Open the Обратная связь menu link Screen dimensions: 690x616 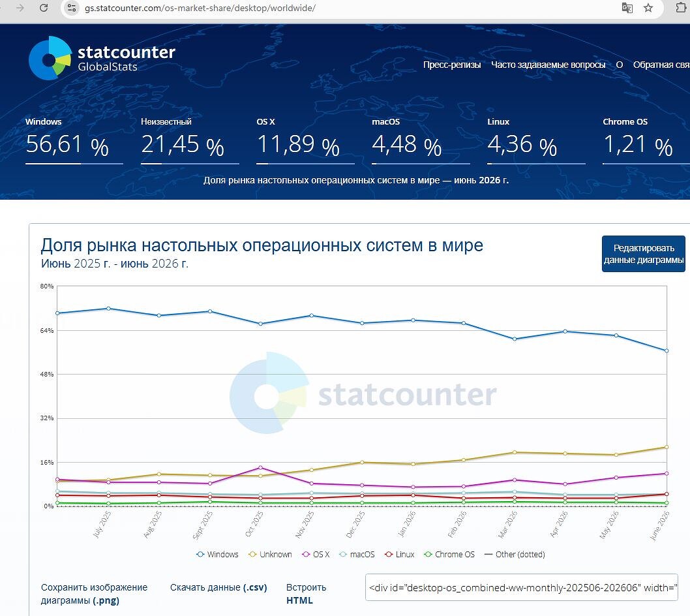click(661, 65)
